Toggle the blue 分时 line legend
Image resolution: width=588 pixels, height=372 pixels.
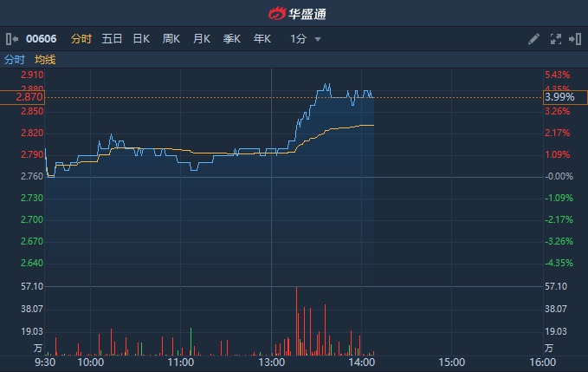15,60
